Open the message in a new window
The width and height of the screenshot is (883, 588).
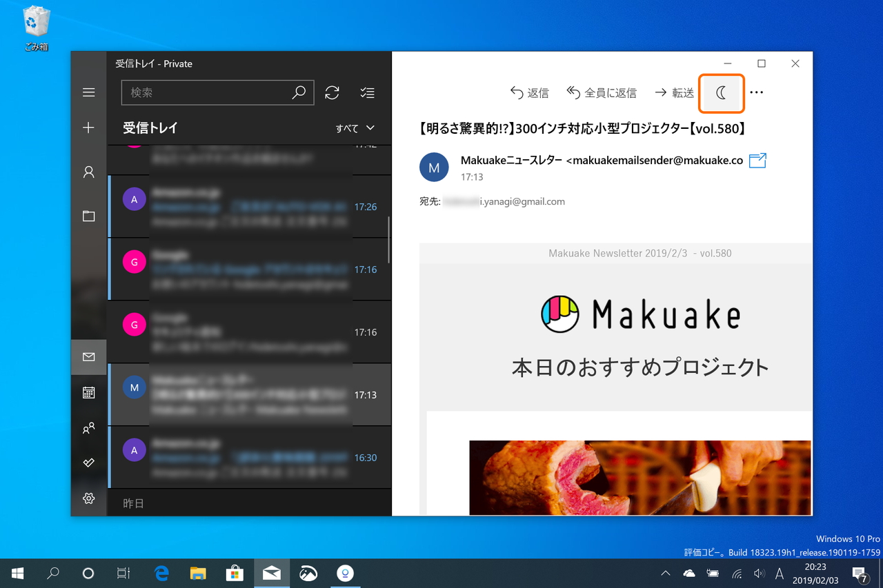point(757,160)
